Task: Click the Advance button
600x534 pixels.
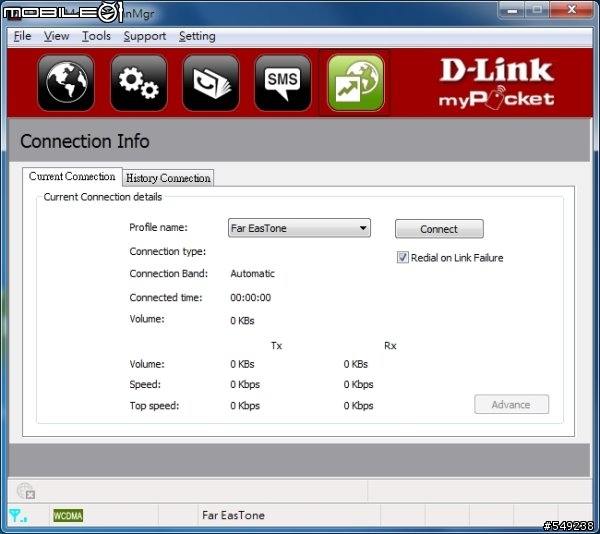Action: (x=511, y=404)
